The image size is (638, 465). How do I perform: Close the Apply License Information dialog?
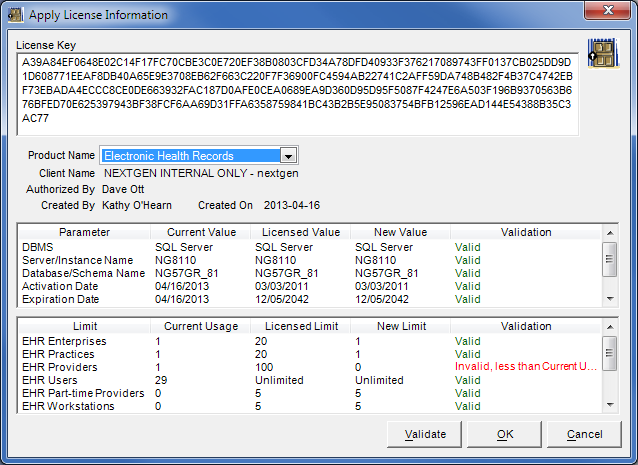point(608,10)
